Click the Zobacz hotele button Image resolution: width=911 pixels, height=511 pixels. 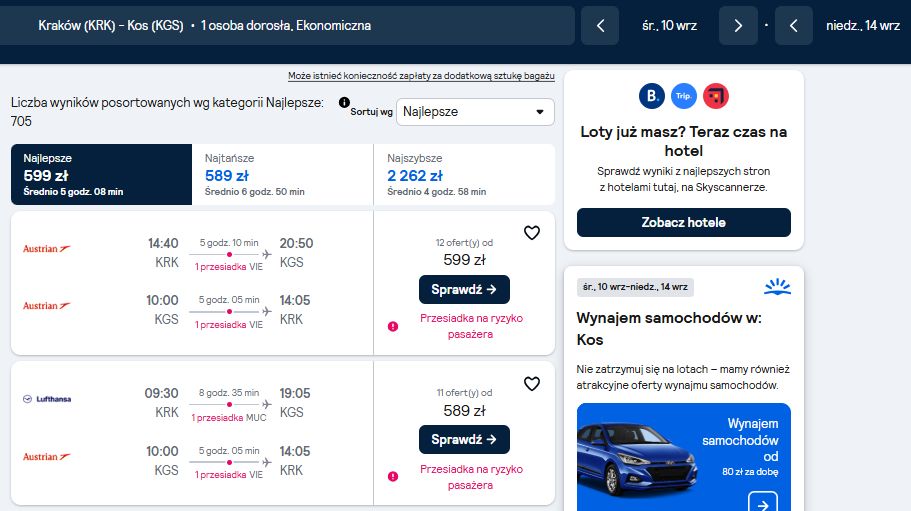click(x=683, y=222)
